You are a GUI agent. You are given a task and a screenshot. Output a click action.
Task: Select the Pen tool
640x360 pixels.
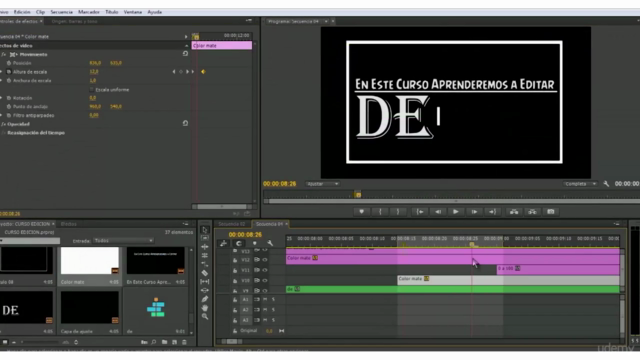point(205,299)
